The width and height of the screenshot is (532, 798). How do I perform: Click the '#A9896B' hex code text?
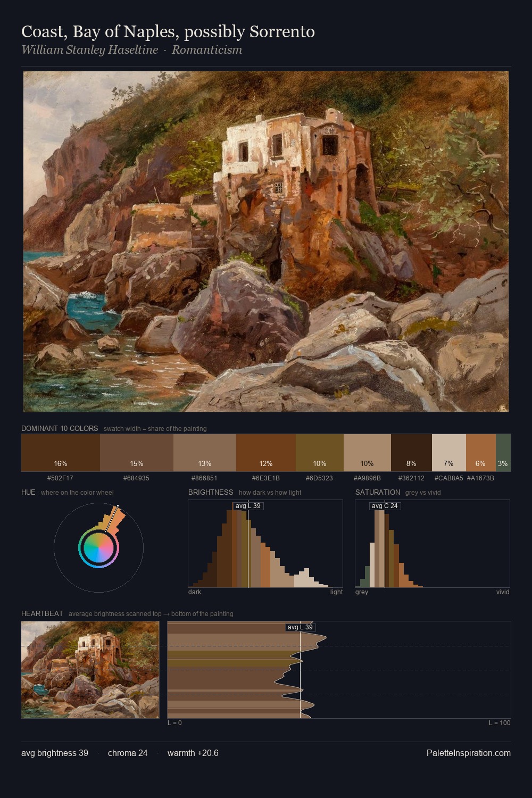tap(367, 478)
